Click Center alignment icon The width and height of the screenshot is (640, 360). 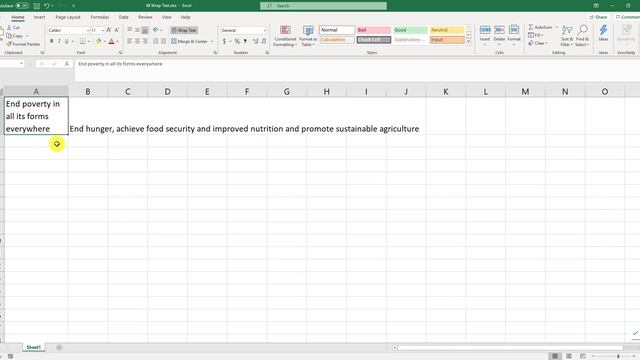[137, 41]
